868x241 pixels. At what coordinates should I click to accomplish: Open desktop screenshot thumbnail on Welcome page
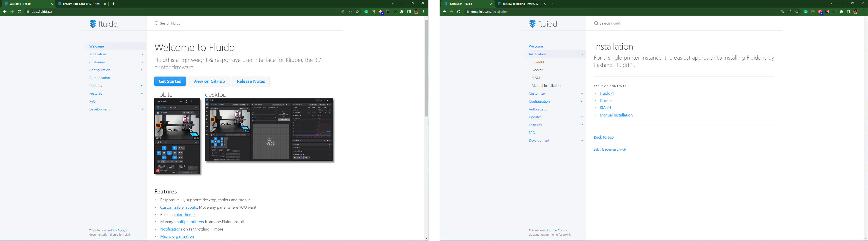point(269,130)
